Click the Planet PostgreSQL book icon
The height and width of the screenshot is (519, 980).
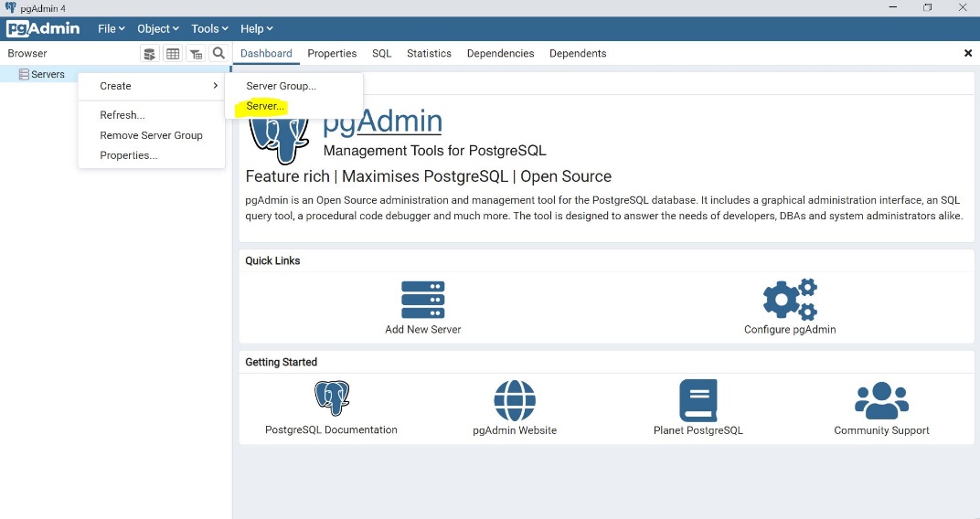(x=698, y=400)
